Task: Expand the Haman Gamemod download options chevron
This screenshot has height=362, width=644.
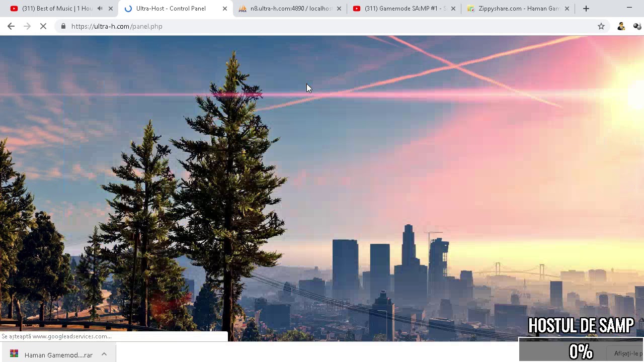Action: [x=104, y=354]
